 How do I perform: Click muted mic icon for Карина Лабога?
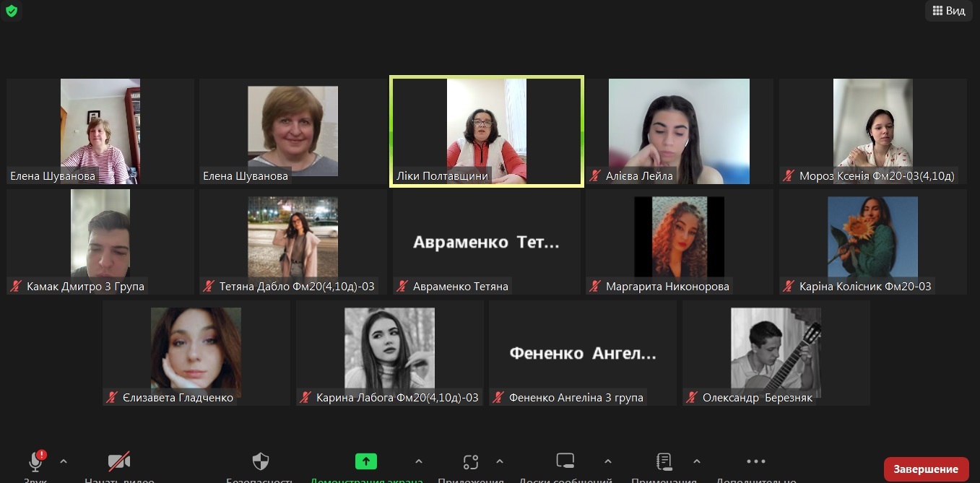306,398
